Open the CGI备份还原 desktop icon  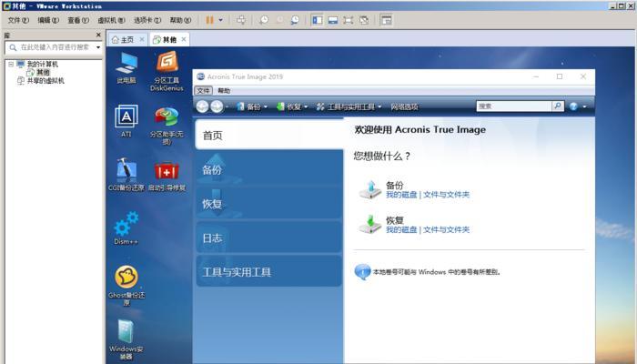coord(126,175)
